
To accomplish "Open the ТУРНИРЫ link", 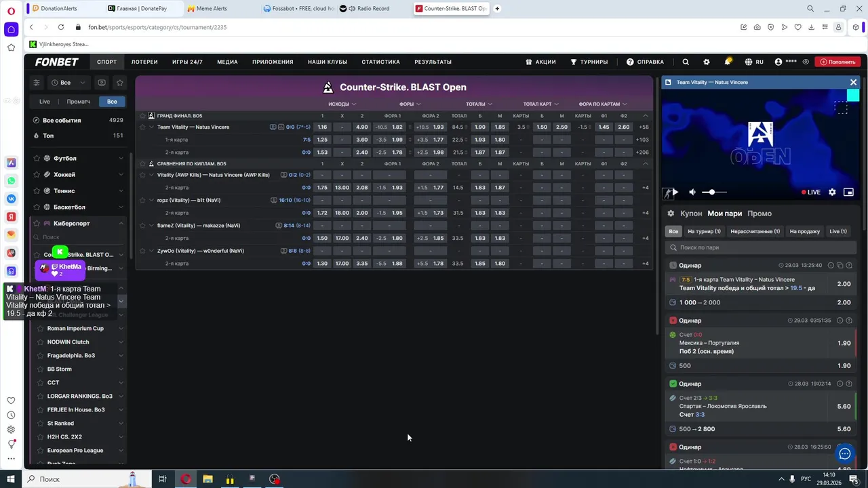I will click(589, 62).
